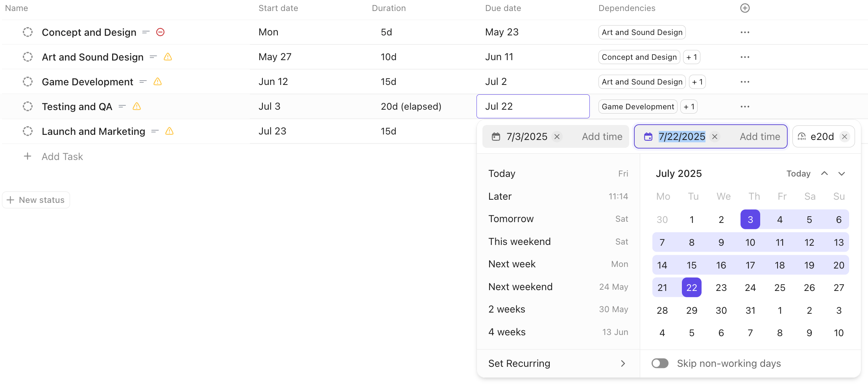Expand the Set Recurring option
The height and width of the screenshot is (390, 868).
click(x=558, y=364)
